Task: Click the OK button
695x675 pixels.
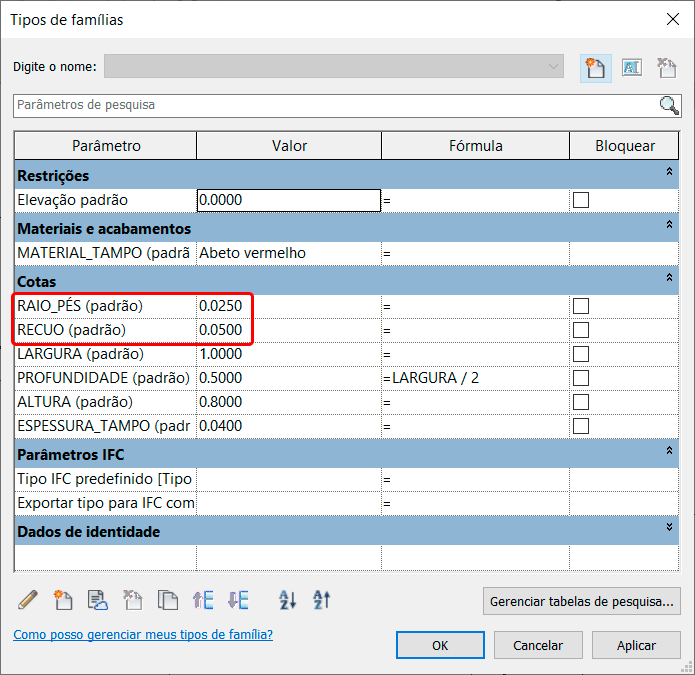Action: coord(440,645)
